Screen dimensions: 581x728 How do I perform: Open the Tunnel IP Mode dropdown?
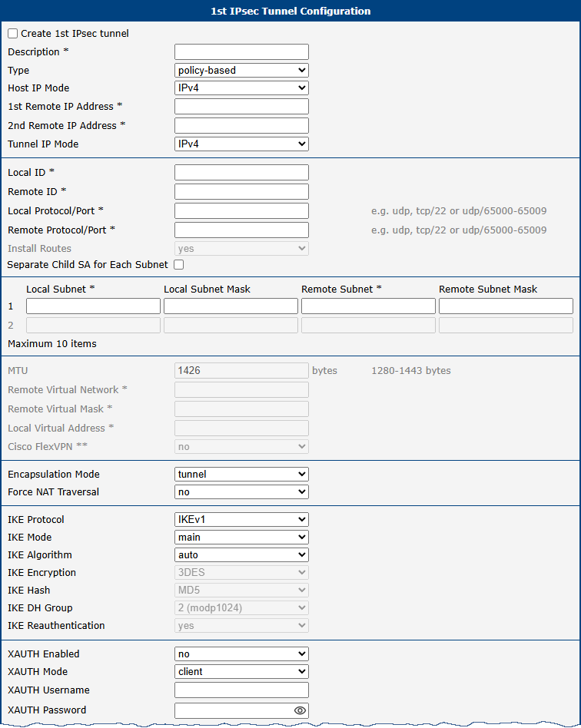(241, 144)
